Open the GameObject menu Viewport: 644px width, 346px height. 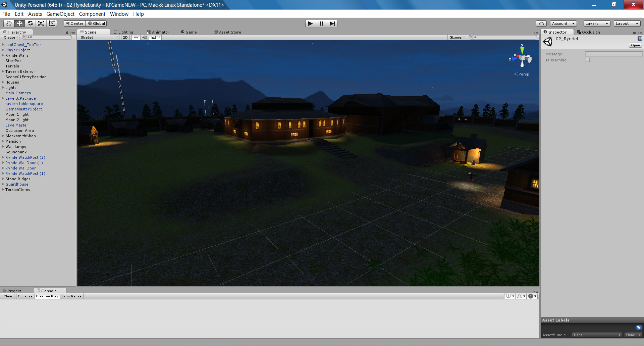pos(60,14)
